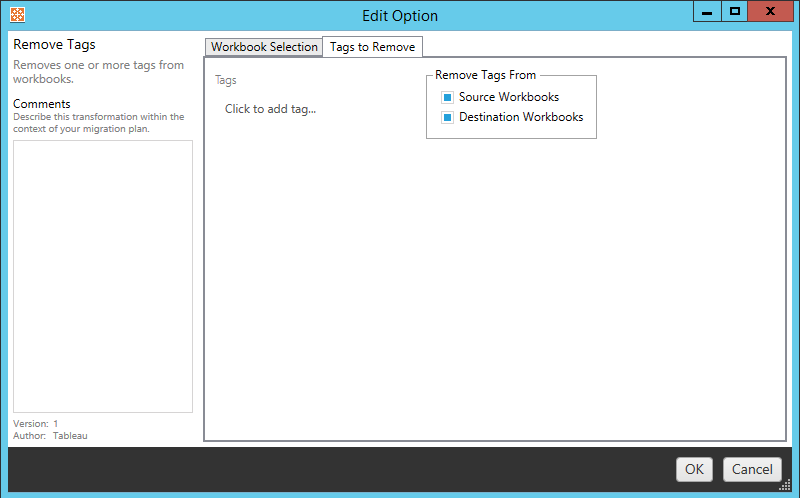Image resolution: width=800 pixels, height=498 pixels.
Task: Click the Remove Tags heading
Action: (x=54, y=45)
